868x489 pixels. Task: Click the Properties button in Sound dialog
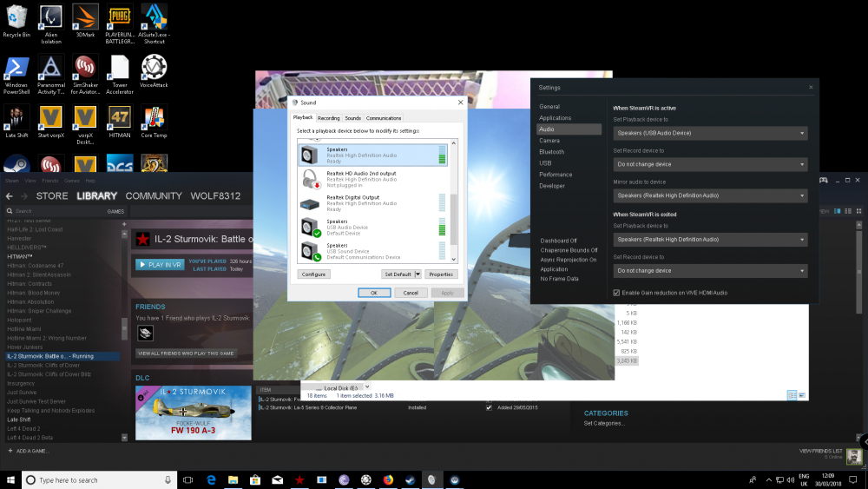441,274
